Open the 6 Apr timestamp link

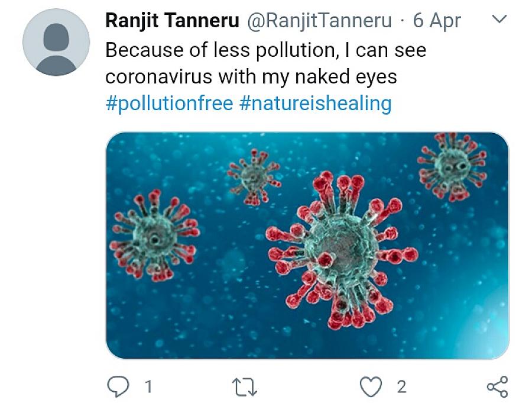pyautogui.click(x=437, y=20)
